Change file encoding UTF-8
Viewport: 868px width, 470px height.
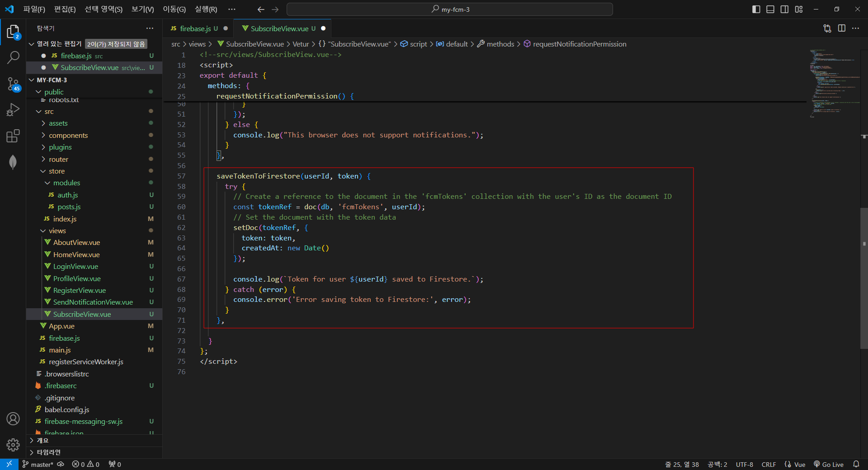[x=745, y=464]
